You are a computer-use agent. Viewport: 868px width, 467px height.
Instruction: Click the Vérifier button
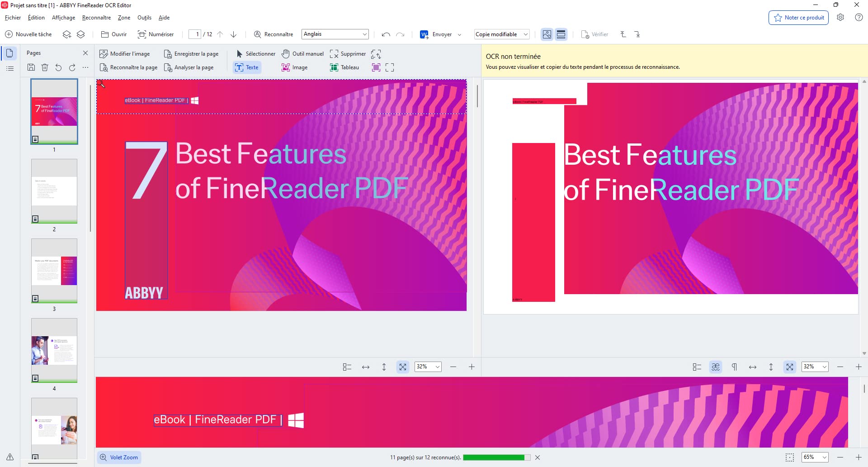594,34
